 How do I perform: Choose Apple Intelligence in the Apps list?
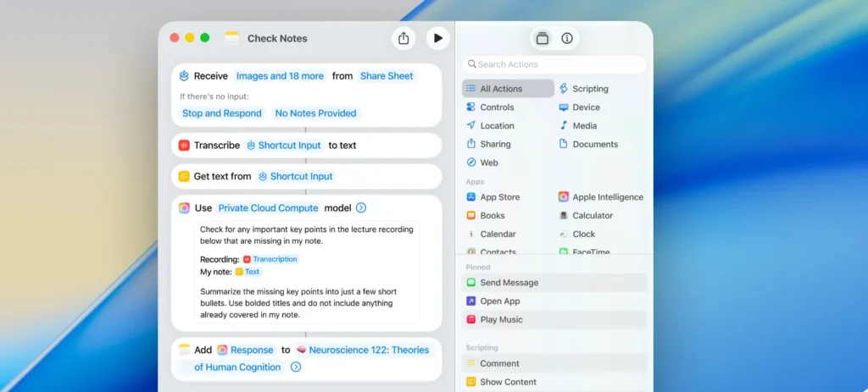[x=601, y=196]
